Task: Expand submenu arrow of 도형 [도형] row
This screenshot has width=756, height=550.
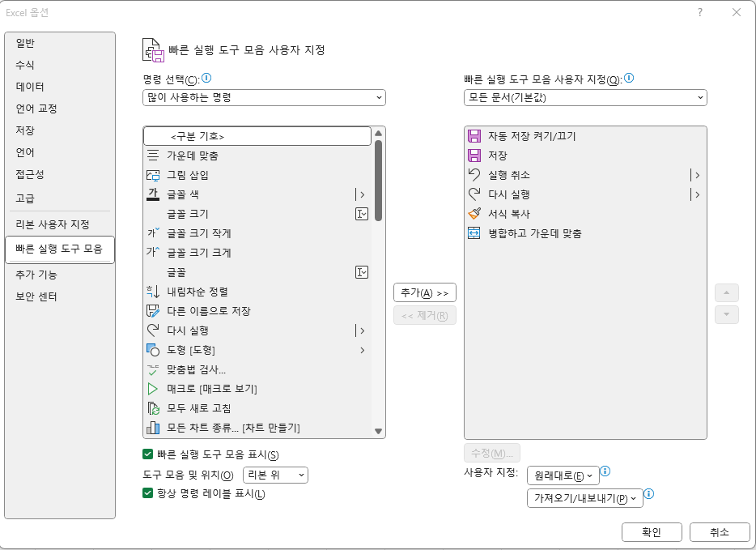Action: point(362,350)
